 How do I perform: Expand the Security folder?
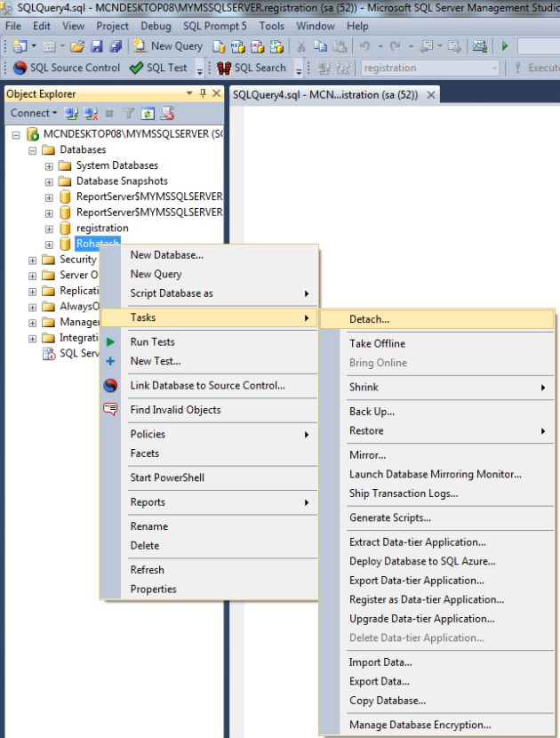pos(33,261)
